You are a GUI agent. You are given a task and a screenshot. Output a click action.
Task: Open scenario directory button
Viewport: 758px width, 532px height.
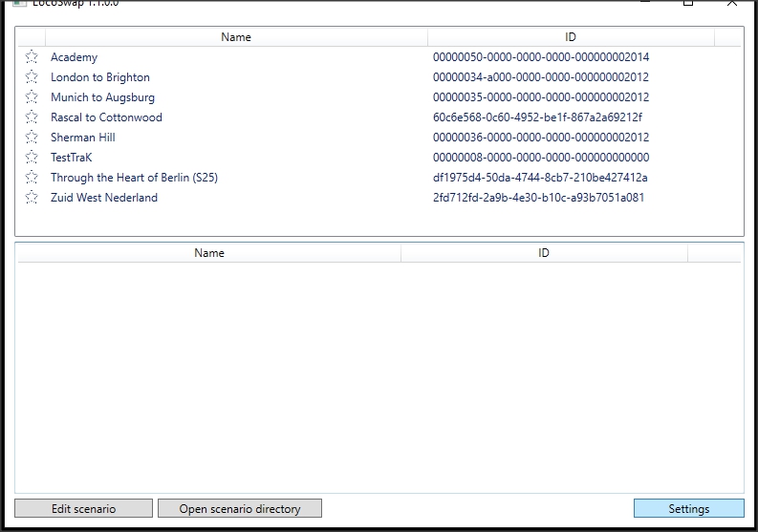pyautogui.click(x=240, y=508)
